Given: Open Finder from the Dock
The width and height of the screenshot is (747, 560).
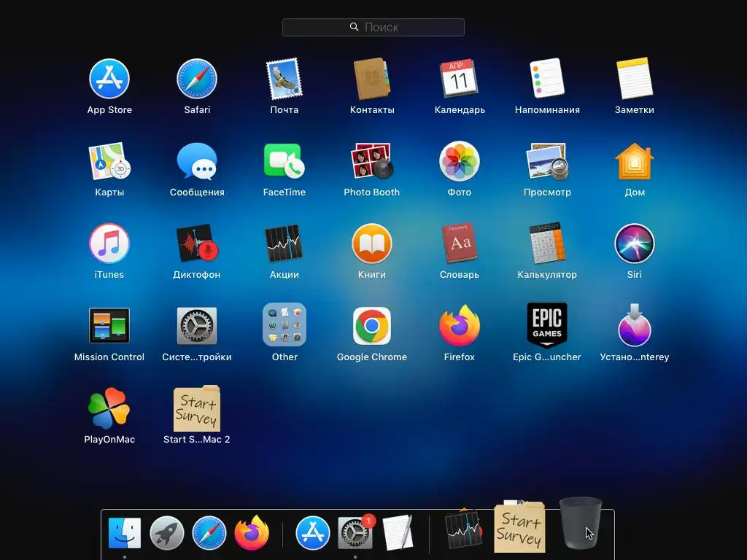Looking at the screenshot, I should 125,532.
